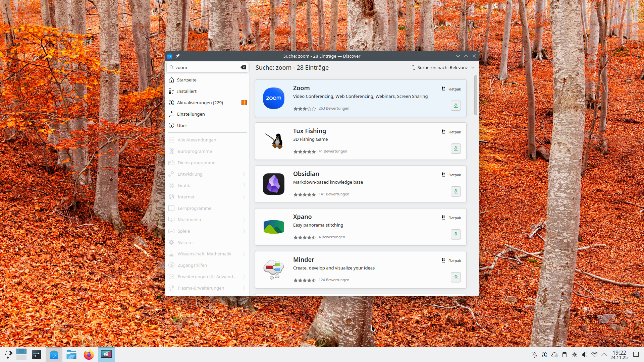Expand the Entwicklung category arrow
Image resolution: width=644 pixels, height=362 pixels.
[244, 174]
